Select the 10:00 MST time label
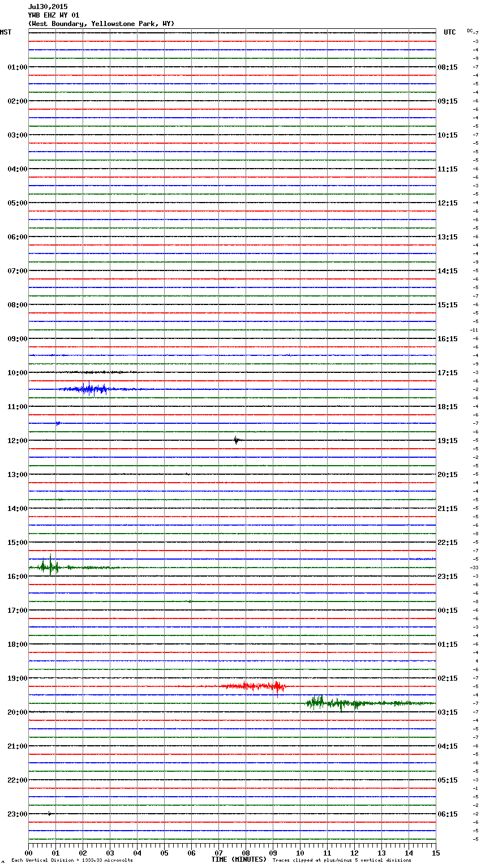 (x=18, y=373)
